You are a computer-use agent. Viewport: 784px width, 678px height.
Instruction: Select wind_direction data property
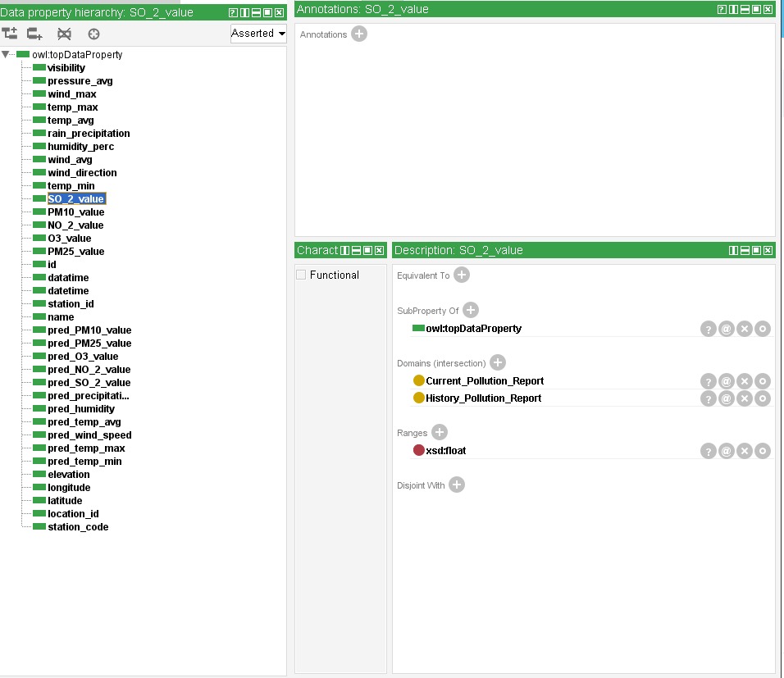coord(82,172)
